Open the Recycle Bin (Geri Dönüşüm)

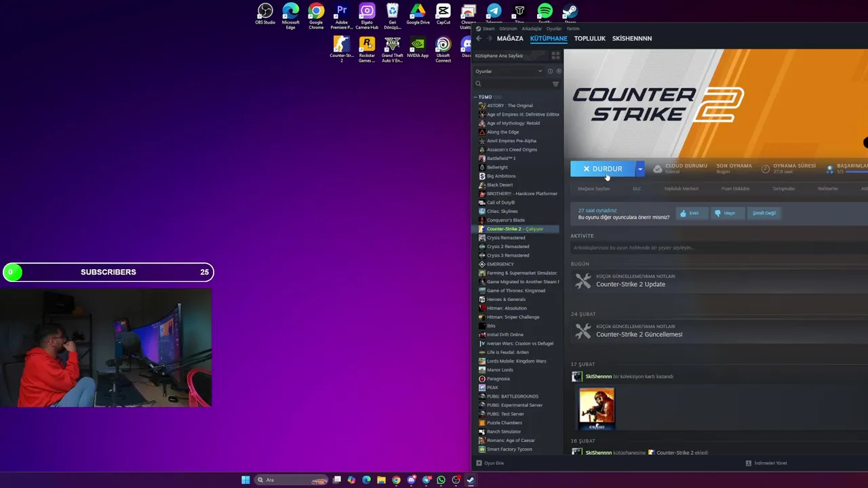392,16
